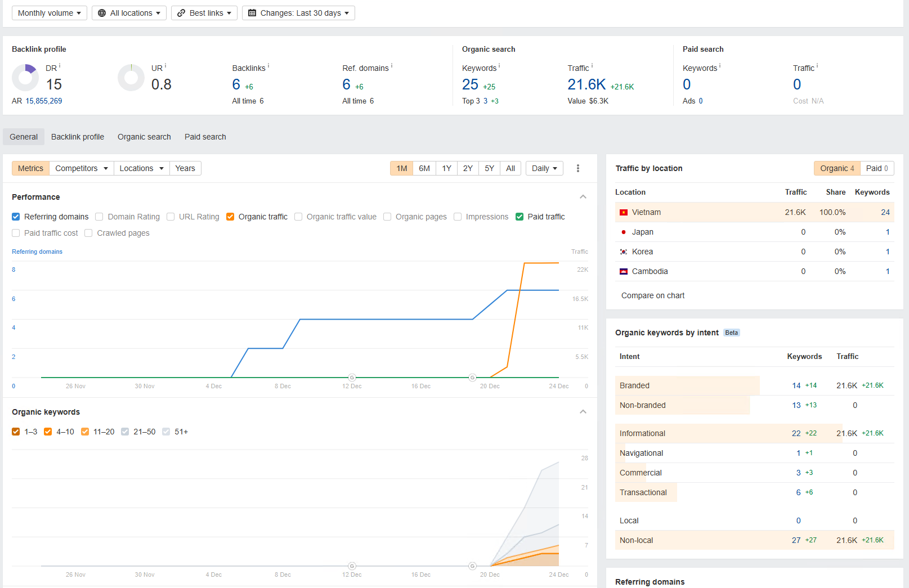Click the link icon in Best links
The width and height of the screenshot is (909, 588).
pyautogui.click(x=181, y=13)
